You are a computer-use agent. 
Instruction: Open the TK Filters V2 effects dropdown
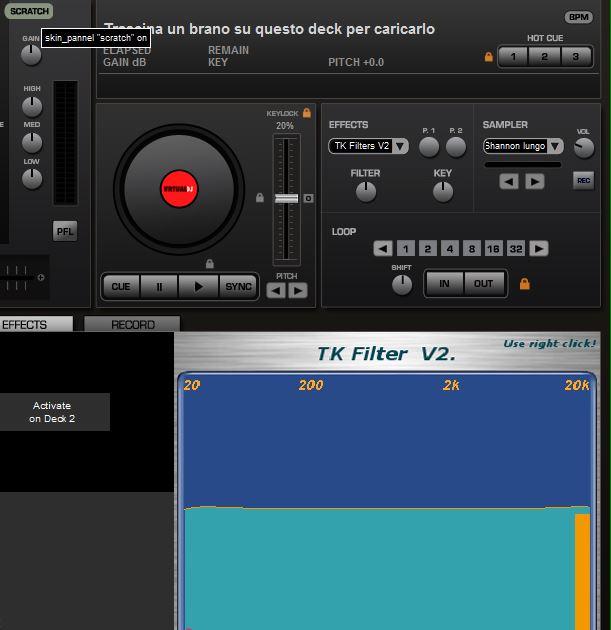pyautogui.click(x=368, y=146)
